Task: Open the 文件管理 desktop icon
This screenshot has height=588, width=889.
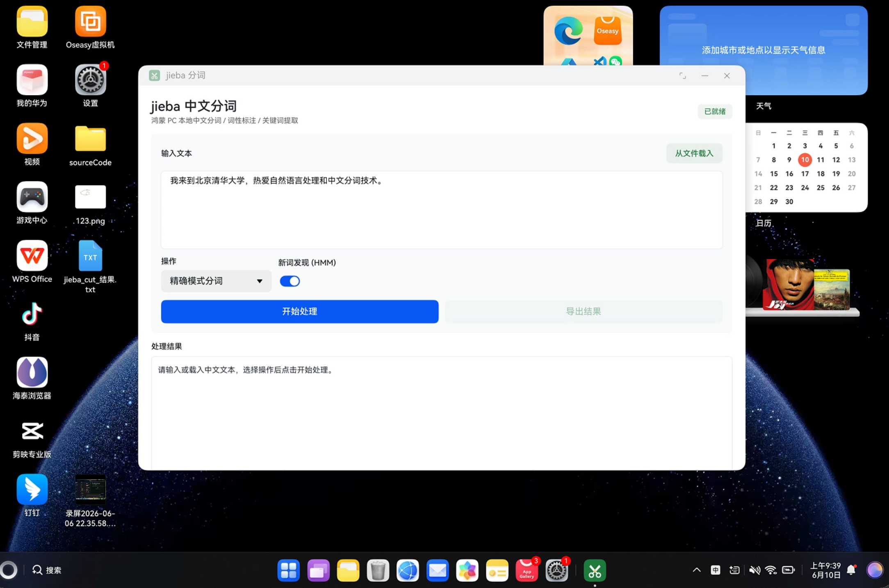Action: (32, 22)
